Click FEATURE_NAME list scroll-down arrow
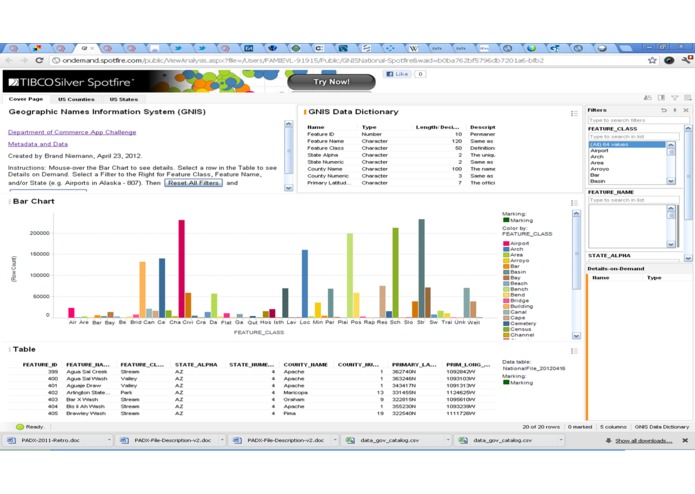The height and width of the screenshot is (494, 695). click(x=671, y=244)
